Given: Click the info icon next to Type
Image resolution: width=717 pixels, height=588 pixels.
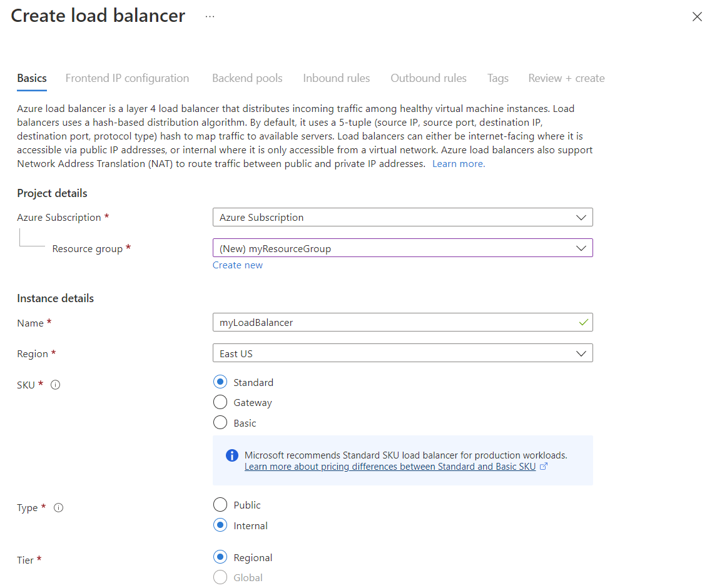Looking at the screenshot, I should pyautogui.click(x=58, y=507).
